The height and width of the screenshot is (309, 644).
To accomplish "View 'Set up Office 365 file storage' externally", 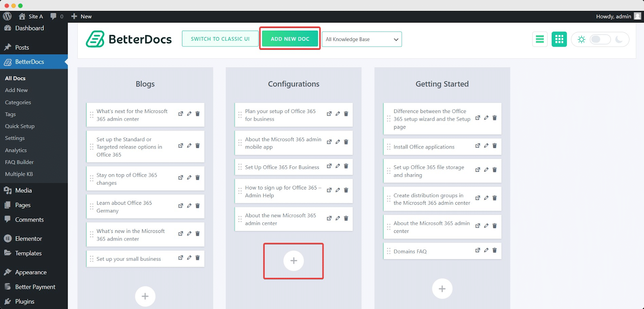I will pos(478,169).
